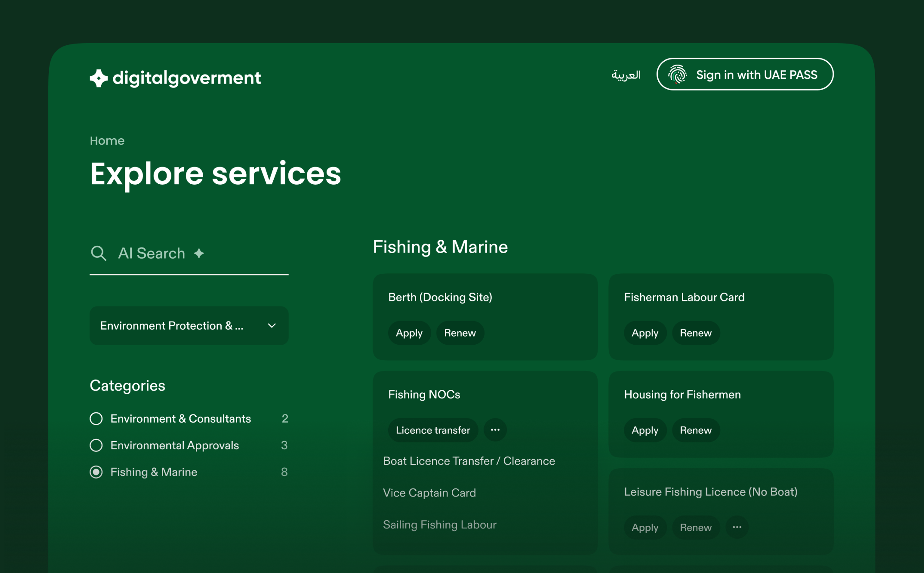Open more options for Leisure Fishing Licence
The width and height of the screenshot is (924, 573).
coord(737,527)
